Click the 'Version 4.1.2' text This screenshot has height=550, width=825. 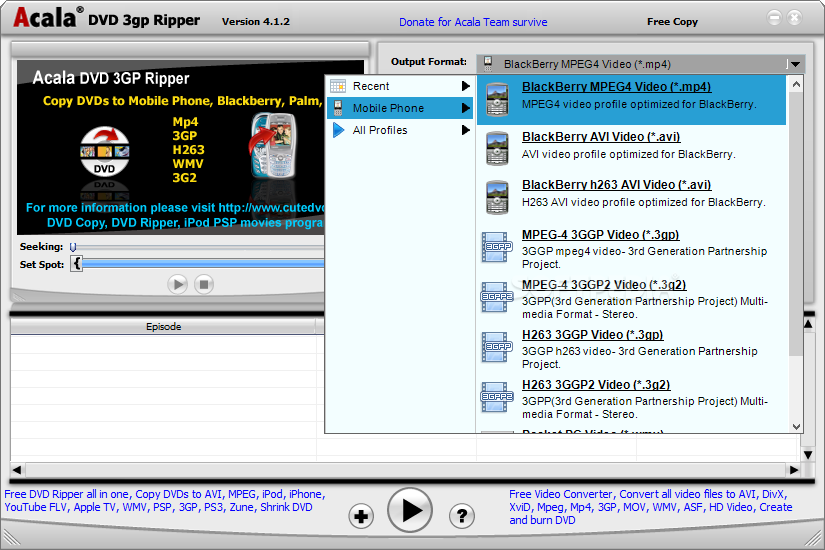pyautogui.click(x=256, y=22)
